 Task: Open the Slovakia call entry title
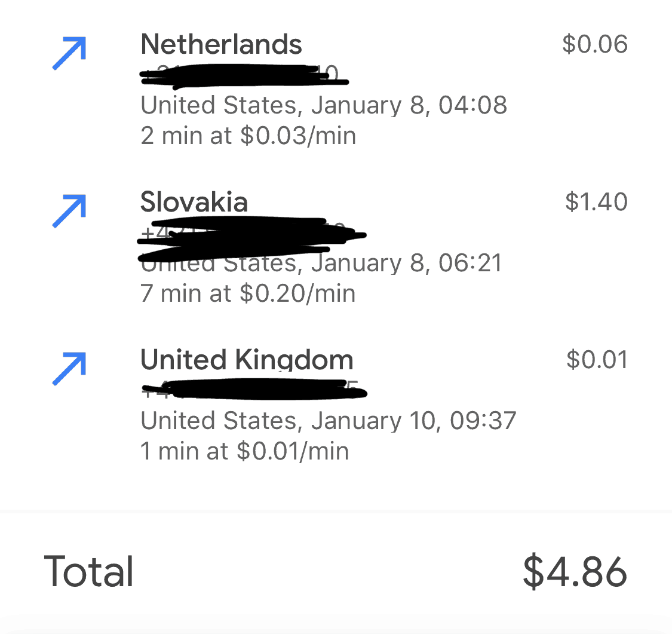194,202
